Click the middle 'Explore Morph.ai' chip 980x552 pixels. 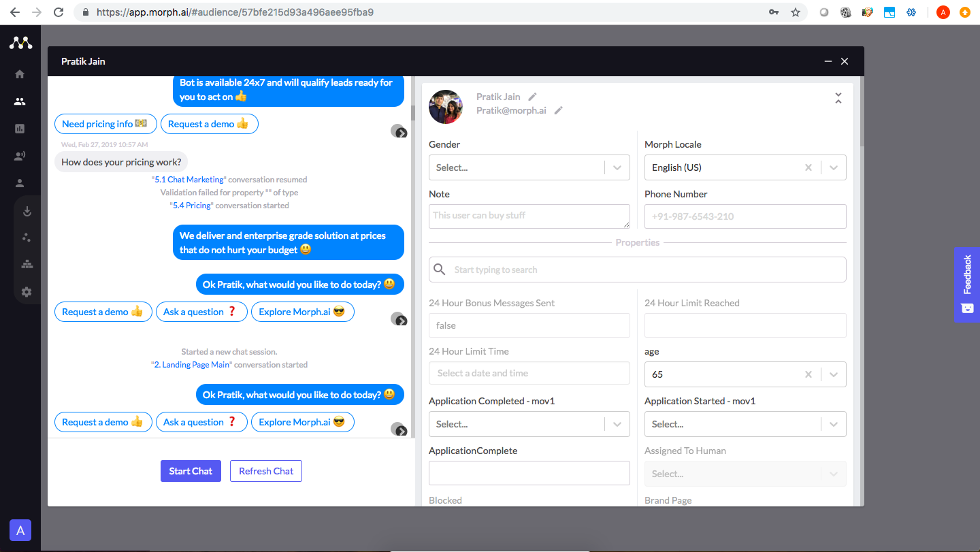point(303,312)
